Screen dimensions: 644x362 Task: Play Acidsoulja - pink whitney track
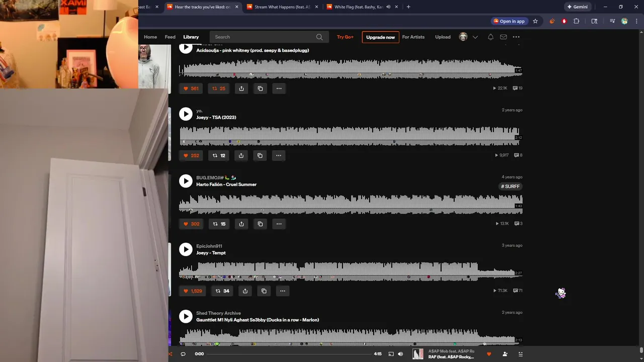186,48
